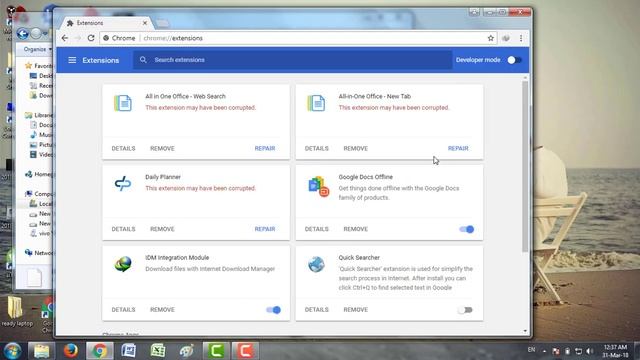Select the Extensions browser tab
The image size is (640, 360).
[107, 23]
